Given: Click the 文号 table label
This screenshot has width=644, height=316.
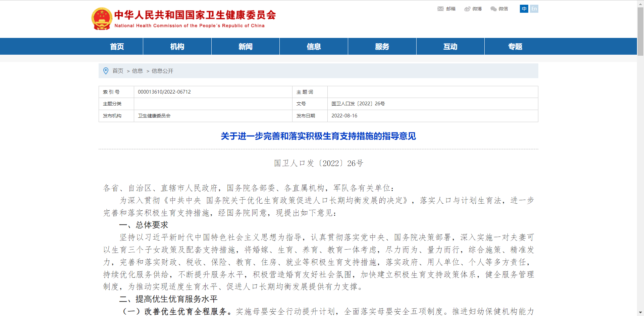Looking at the screenshot, I should click(x=301, y=104).
